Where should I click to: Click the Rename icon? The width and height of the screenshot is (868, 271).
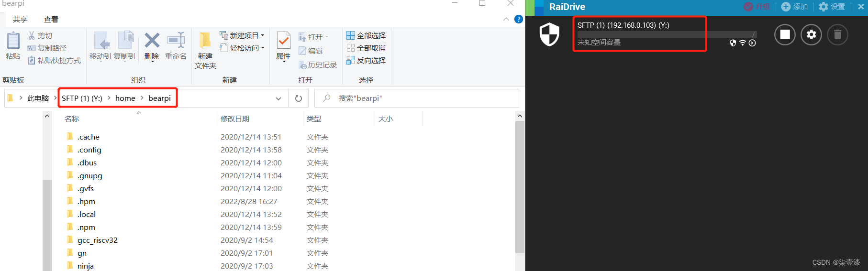click(176, 41)
